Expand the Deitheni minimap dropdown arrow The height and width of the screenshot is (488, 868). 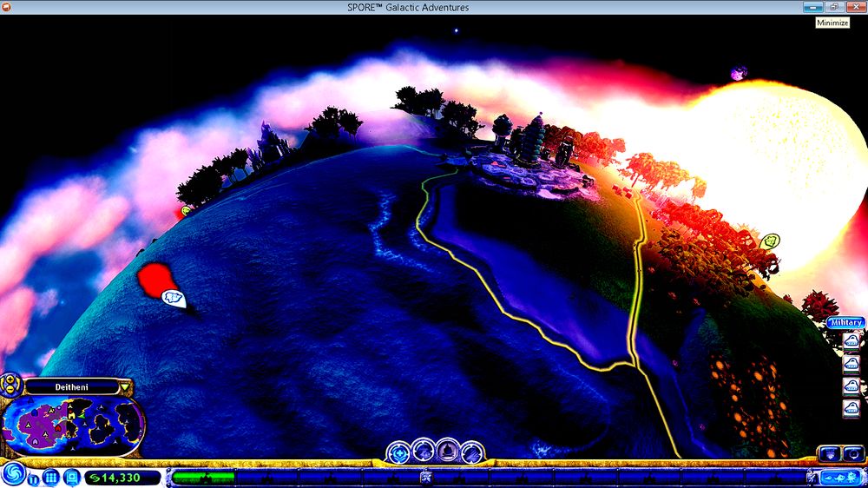coord(125,386)
